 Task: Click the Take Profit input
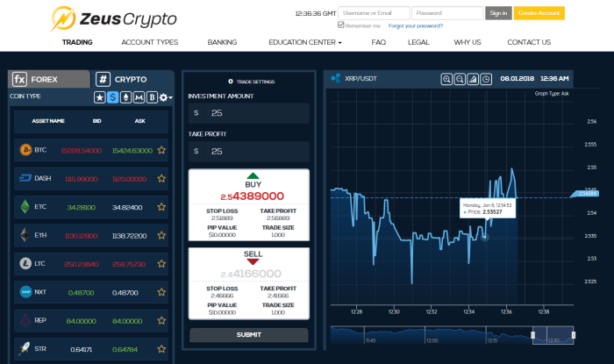click(248, 152)
